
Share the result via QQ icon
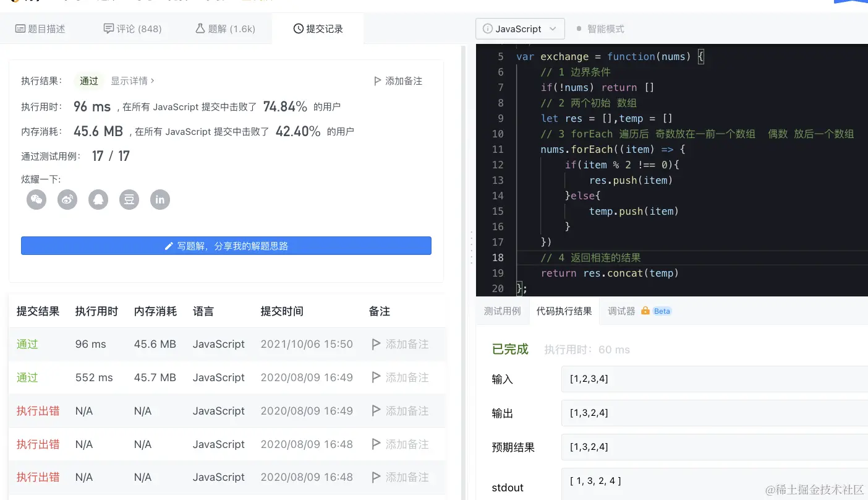98,199
